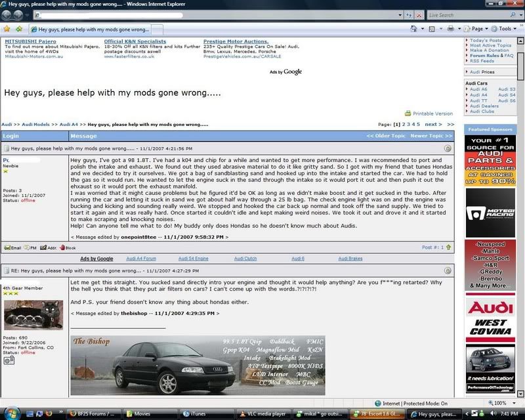Click the Refresh icon beside address bar

409,15
